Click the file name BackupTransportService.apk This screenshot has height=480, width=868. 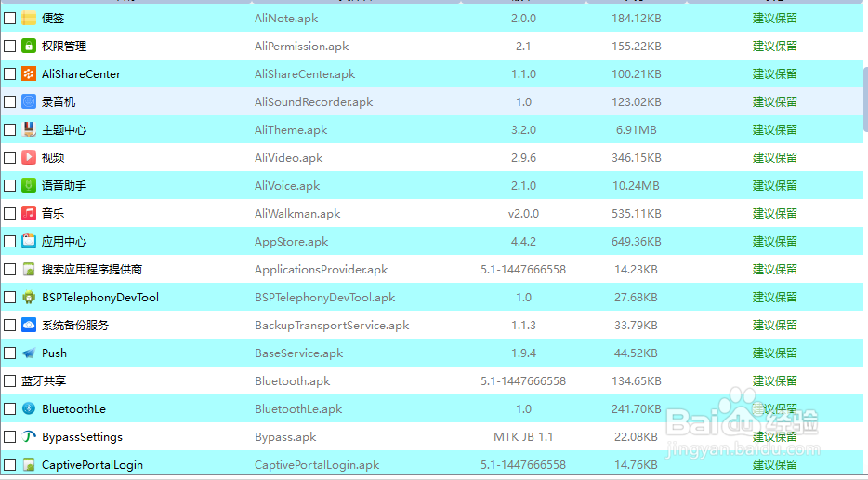332,325
